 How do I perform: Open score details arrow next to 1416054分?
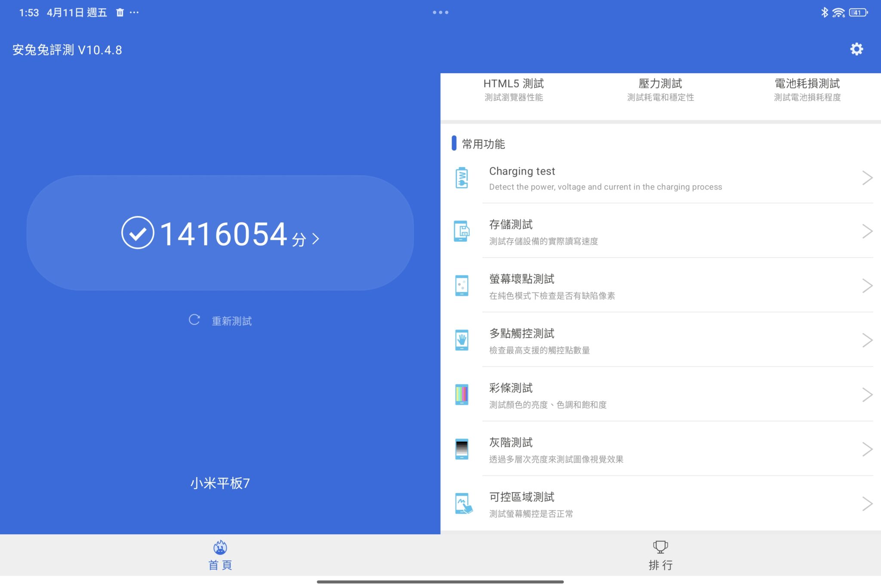[316, 239]
